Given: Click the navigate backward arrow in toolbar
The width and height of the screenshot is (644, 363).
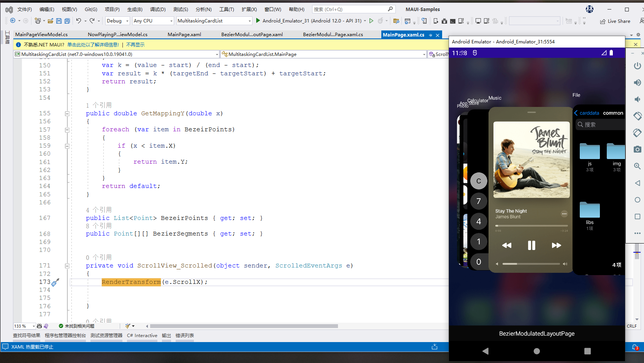Looking at the screenshot, I should click(x=13, y=21).
